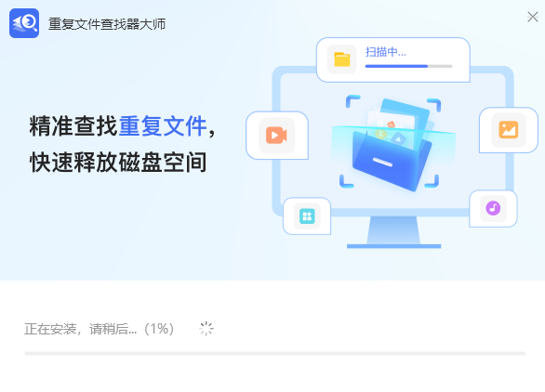Viewport: 545px width, 392px height.
Task: Click the 重复文件查找器大师 title text
Action: click(x=107, y=24)
